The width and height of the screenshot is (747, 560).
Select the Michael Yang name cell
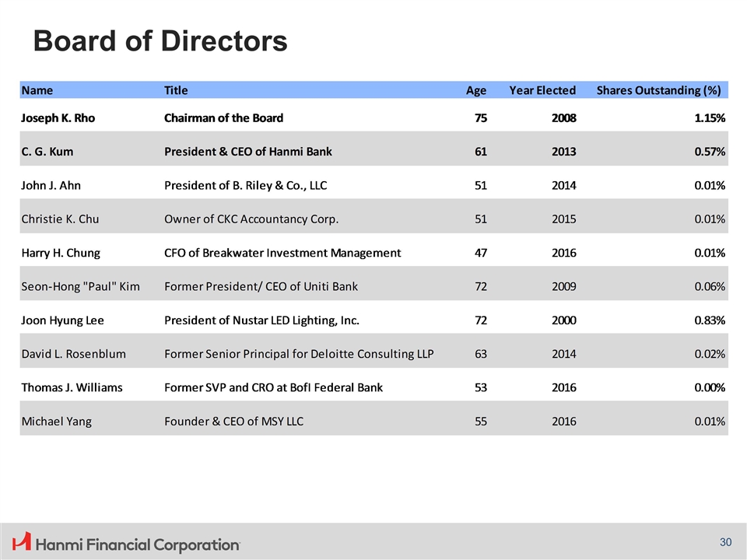(x=56, y=422)
